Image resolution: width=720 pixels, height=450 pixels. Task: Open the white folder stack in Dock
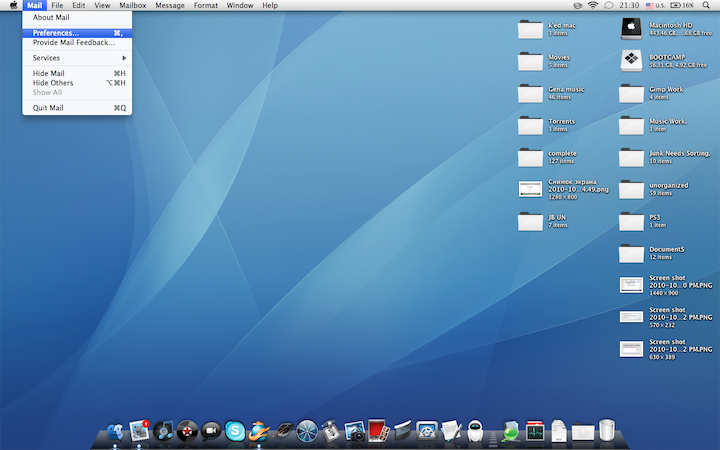[x=583, y=432]
